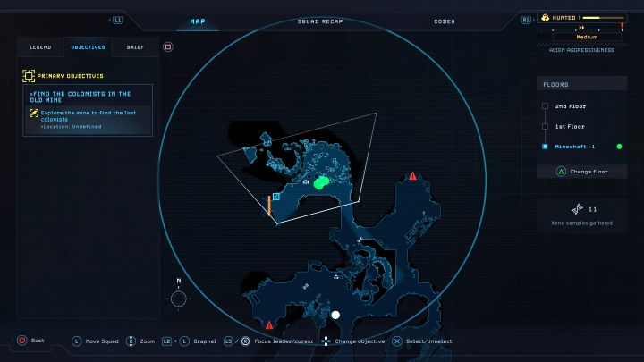Toggle the Mineshaft -1 floor checkbox
The height and width of the screenshot is (362, 644).
click(x=545, y=146)
